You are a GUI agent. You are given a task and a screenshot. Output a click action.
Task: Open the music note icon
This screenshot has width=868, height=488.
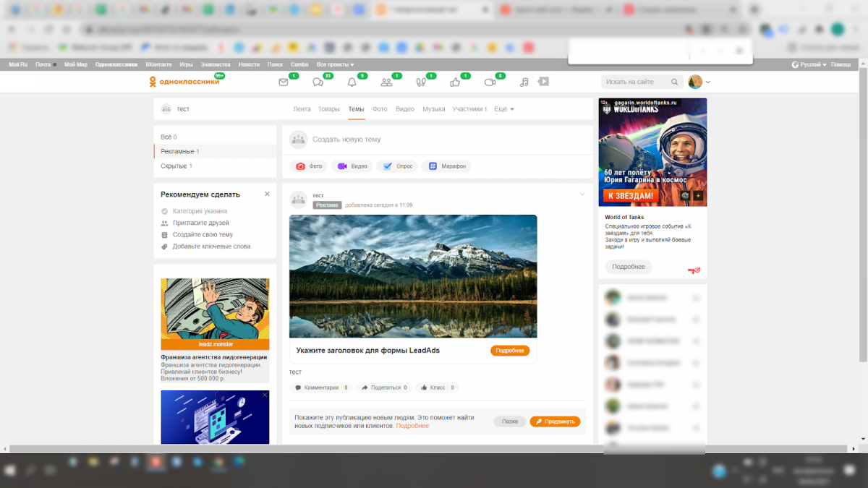coord(524,82)
